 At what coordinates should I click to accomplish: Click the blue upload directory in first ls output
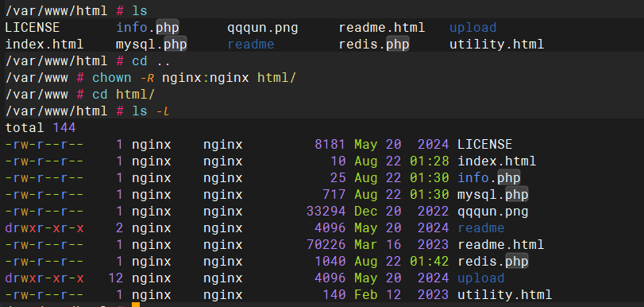pos(472,28)
